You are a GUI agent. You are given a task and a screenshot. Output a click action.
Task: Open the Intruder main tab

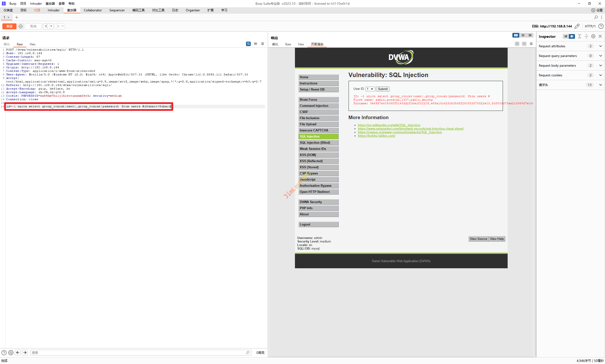click(53, 10)
